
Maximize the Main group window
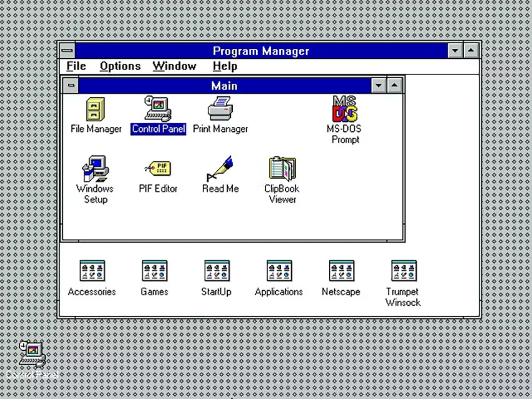(394, 86)
